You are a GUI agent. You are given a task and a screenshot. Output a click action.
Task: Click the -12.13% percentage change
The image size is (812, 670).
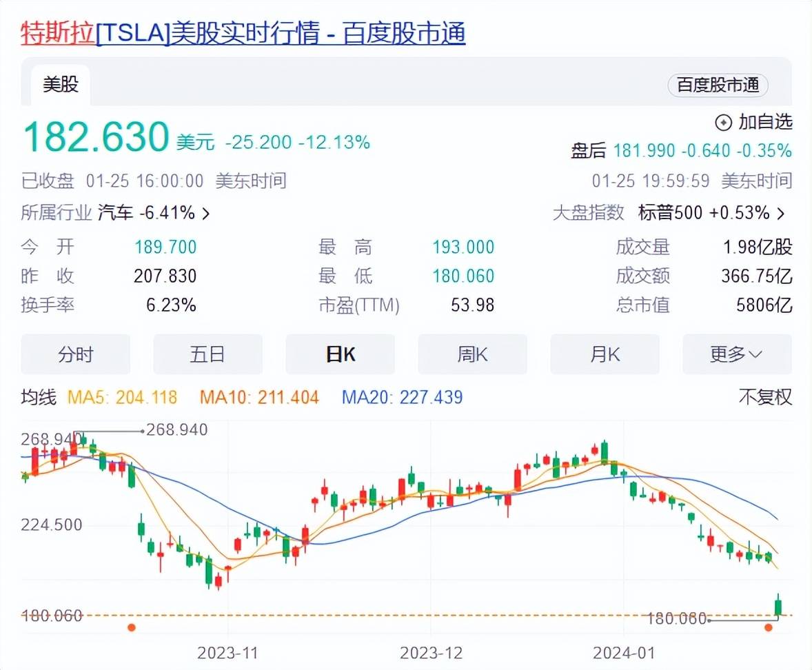tap(334, 143)
